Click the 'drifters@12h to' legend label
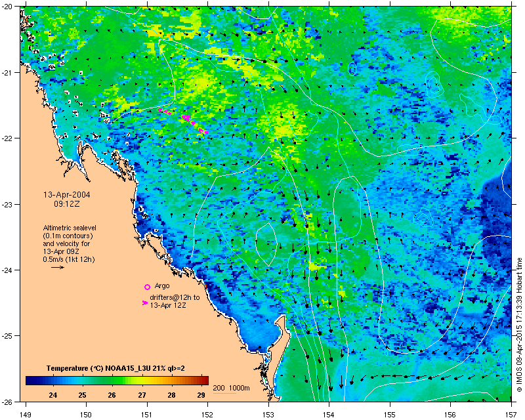525x420 pixels. tap(175, 297)
